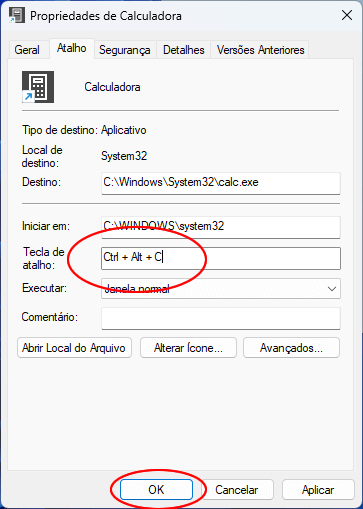Open the Segurança tab
The image size is (363, 509).
coord(125,50)
